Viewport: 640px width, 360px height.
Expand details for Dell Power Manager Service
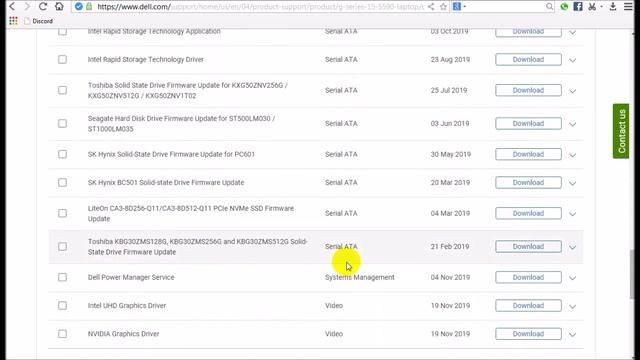572,278
